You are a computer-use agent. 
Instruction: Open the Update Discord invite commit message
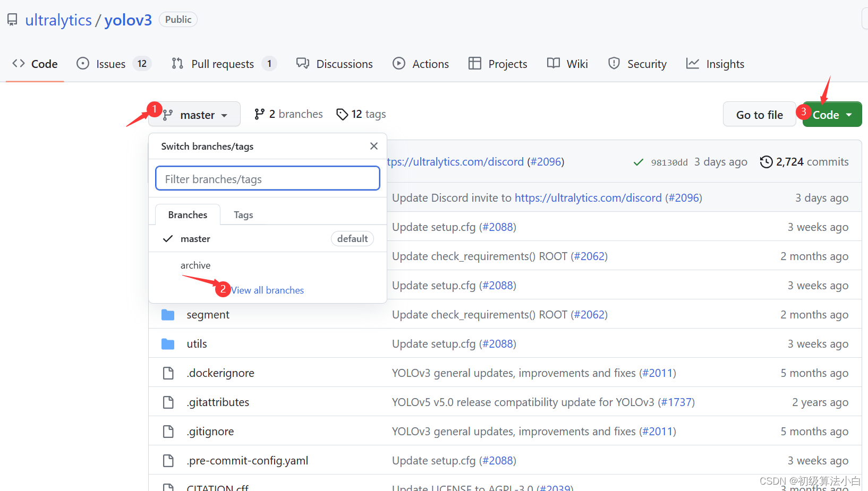click(452, 198)
